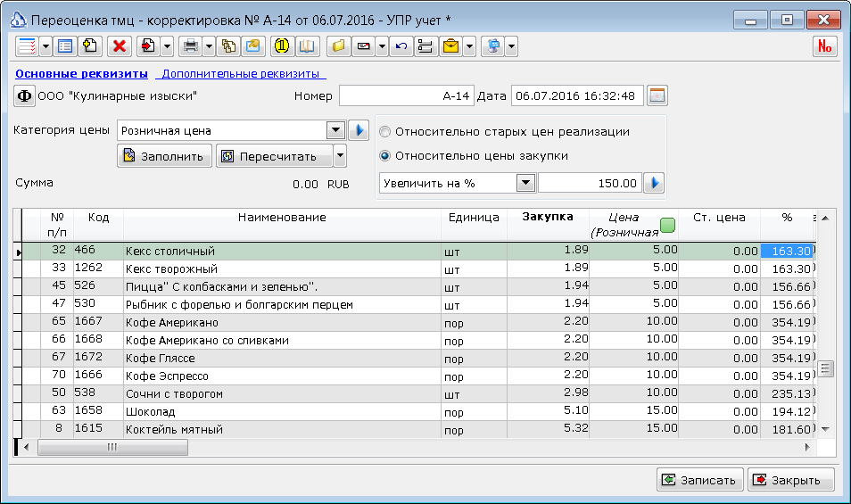Click the horizontal scrollbar thumb
The image size is (851, 504).
click(112, 448)
